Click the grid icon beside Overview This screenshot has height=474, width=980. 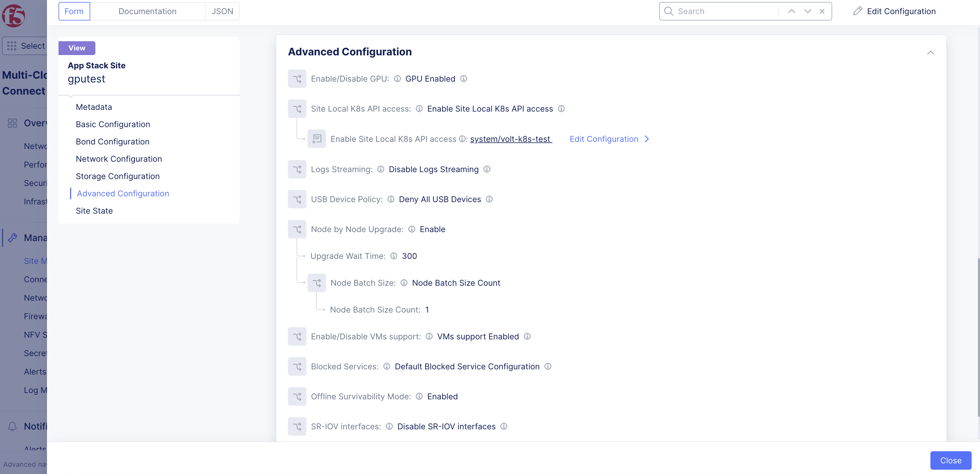click(x=12, y=123)
